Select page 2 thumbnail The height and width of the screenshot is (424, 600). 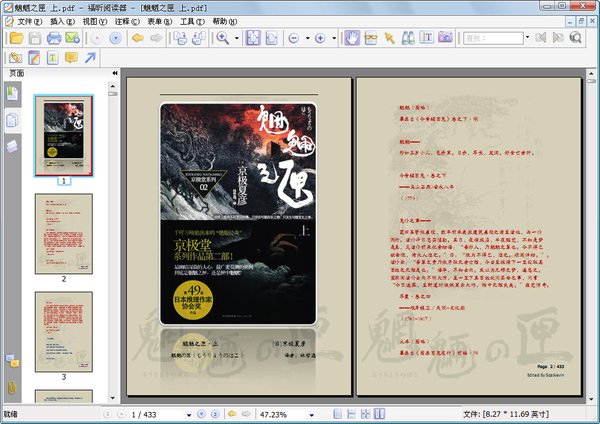pyautogui.click(x=63, y=233)
